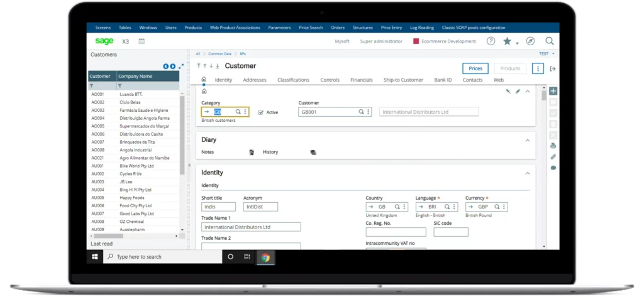This screenshot has width=644, height=297.
Task: Open the History icon in Diary
Action: (x=313, y=152)
